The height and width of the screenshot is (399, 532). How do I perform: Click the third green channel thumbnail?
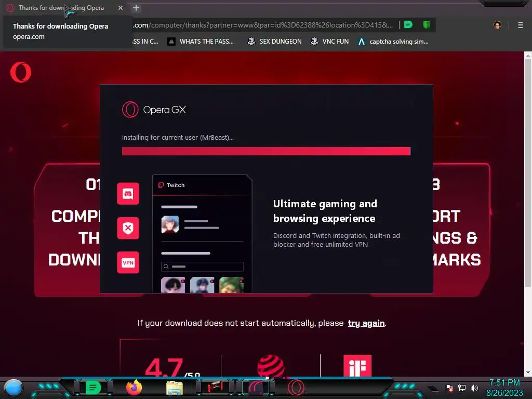(x=231, y=285)
